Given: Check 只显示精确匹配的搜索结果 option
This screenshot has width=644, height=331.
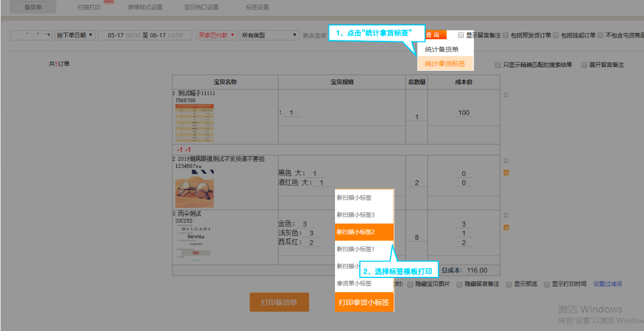Looking at the screenshot, I should coord(498,65).
